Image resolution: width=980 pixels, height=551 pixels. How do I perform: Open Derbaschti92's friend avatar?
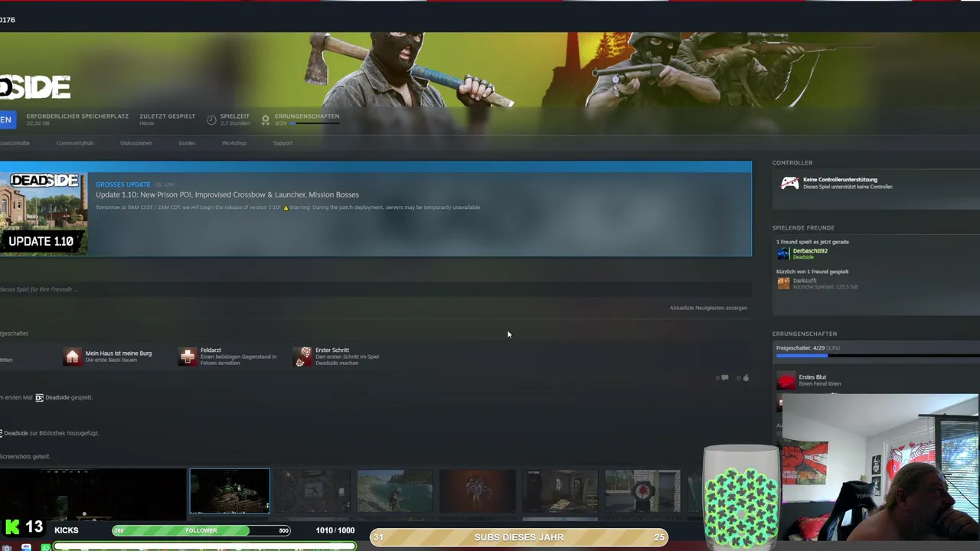pyautogui.click(x=783, y=253)
